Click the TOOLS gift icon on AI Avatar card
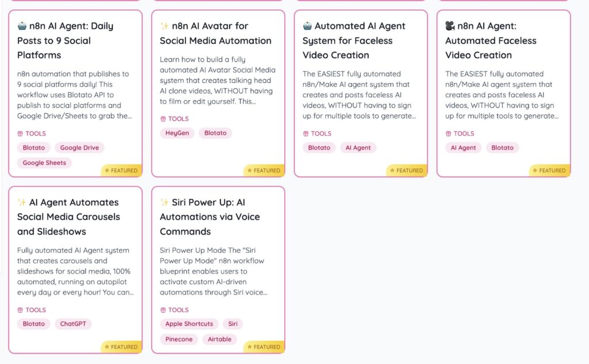 pos(163,119)
